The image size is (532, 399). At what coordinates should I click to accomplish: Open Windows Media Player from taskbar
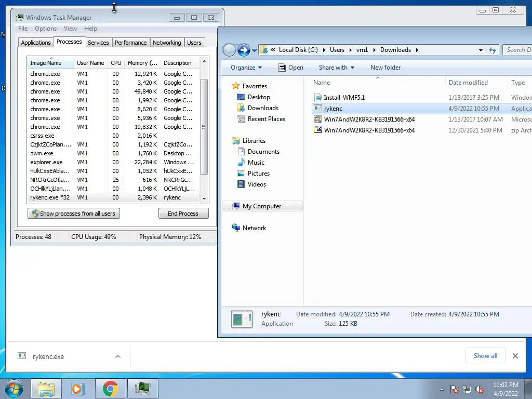(x=78, y=389)
